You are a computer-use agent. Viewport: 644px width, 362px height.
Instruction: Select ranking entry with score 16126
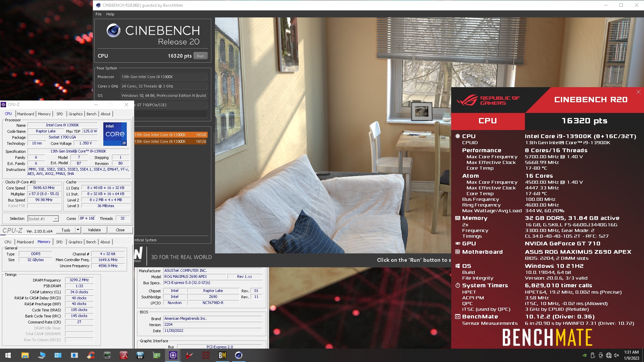[171, 141]
